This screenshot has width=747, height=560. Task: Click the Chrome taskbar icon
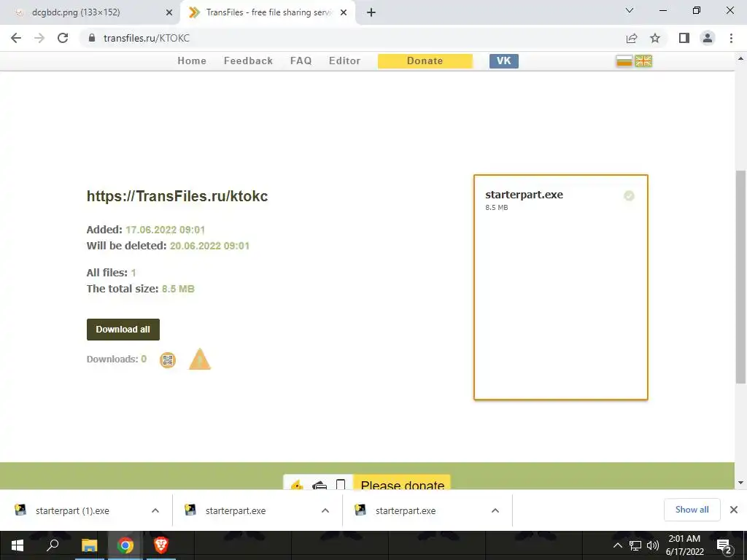pos(125,545)
